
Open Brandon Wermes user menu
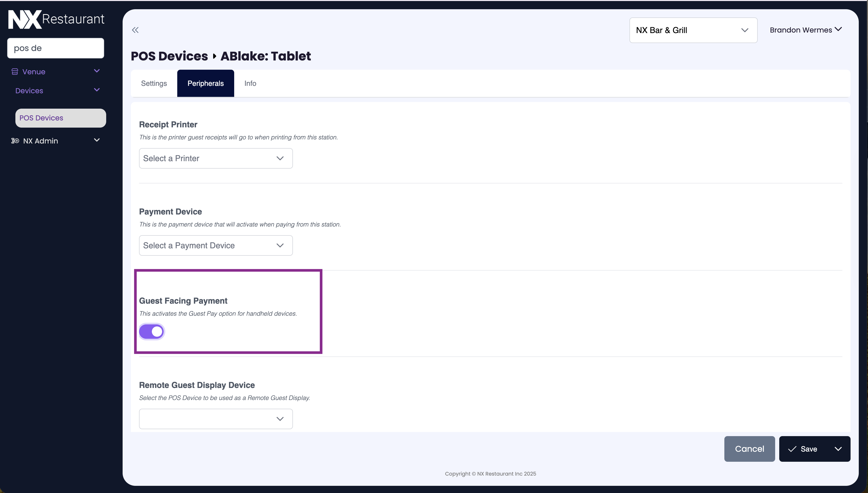tap(805, 30)
